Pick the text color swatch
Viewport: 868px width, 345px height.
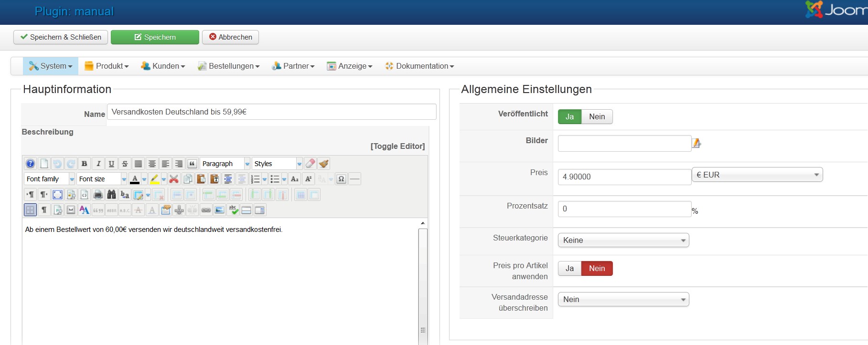click(135, 179)
